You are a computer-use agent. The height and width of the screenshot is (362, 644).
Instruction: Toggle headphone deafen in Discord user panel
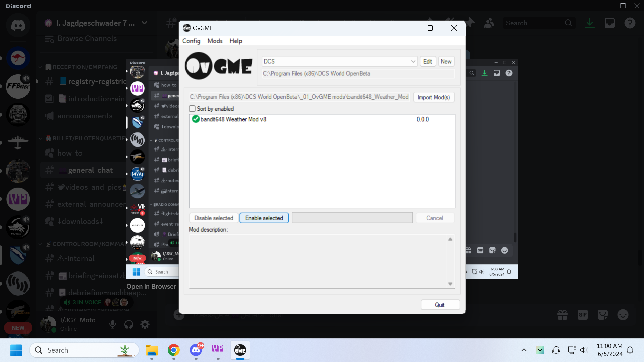coord(129,324)
